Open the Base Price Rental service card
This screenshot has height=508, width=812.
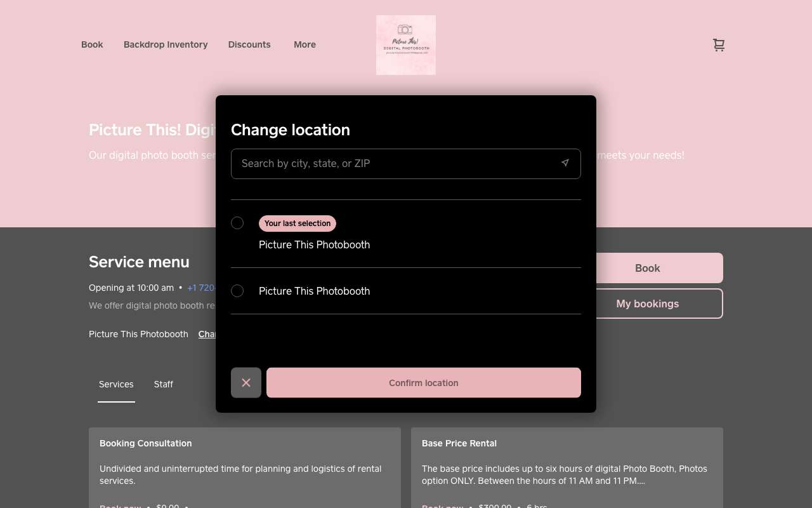click(x=567, y=467)
